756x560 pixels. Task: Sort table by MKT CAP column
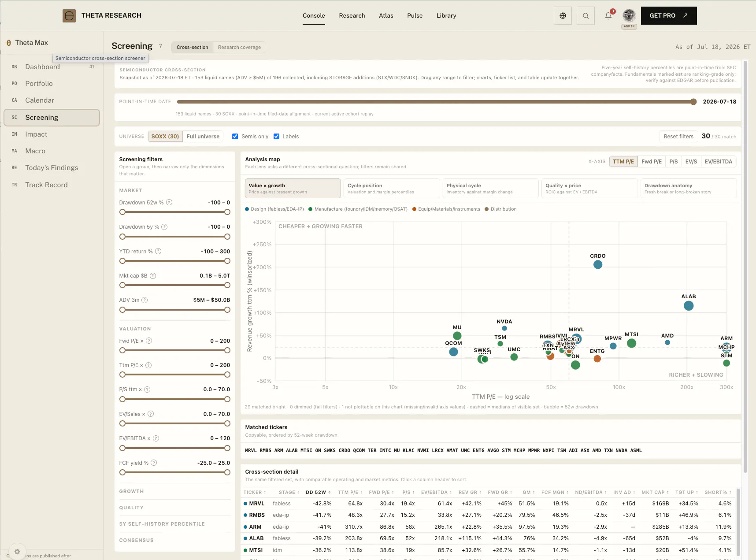pyautogui.click(x=655, y=493)
